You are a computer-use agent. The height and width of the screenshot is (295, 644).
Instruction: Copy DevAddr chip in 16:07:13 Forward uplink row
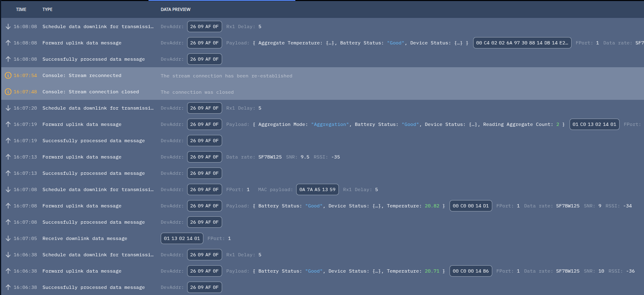pyautogui.click(x=204, y=157)
